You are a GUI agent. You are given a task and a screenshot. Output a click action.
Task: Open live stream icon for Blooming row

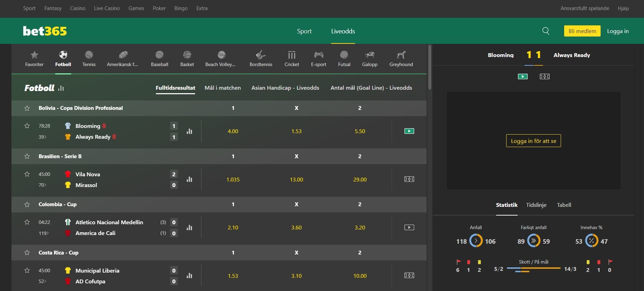pyautogui.click(x=409, y=131)
